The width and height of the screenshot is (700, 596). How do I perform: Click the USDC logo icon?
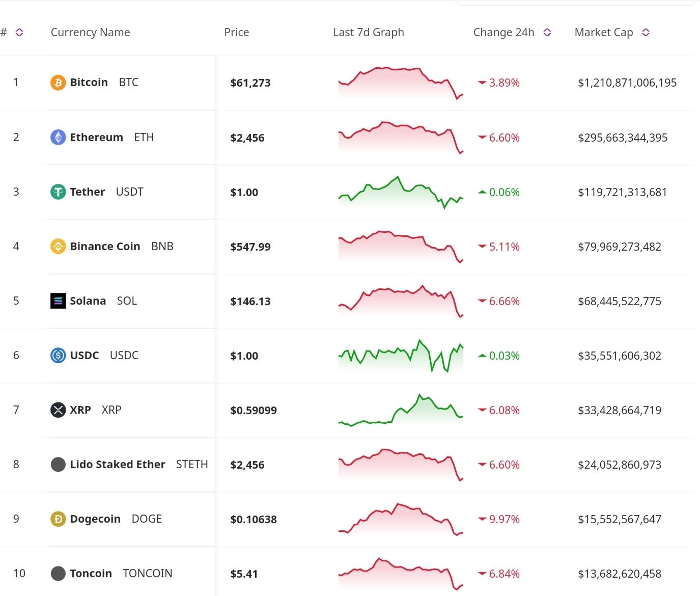(58, 356)
